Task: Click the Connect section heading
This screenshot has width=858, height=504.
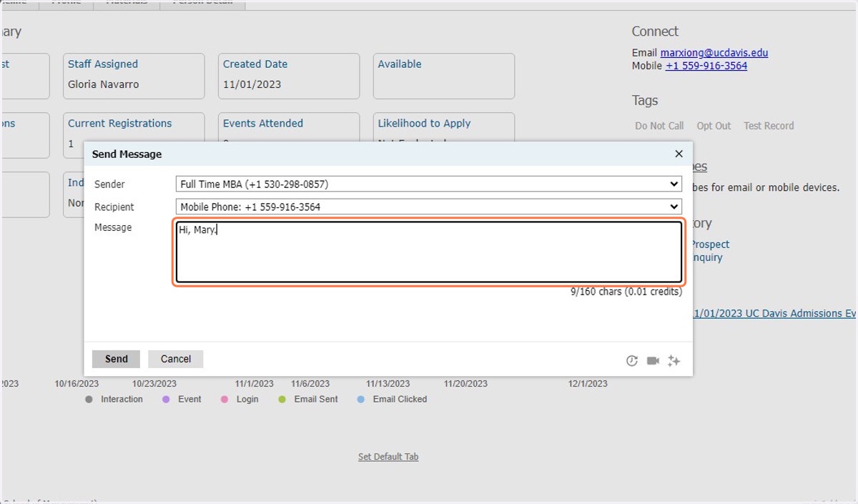Action: (x=655, y=31)
